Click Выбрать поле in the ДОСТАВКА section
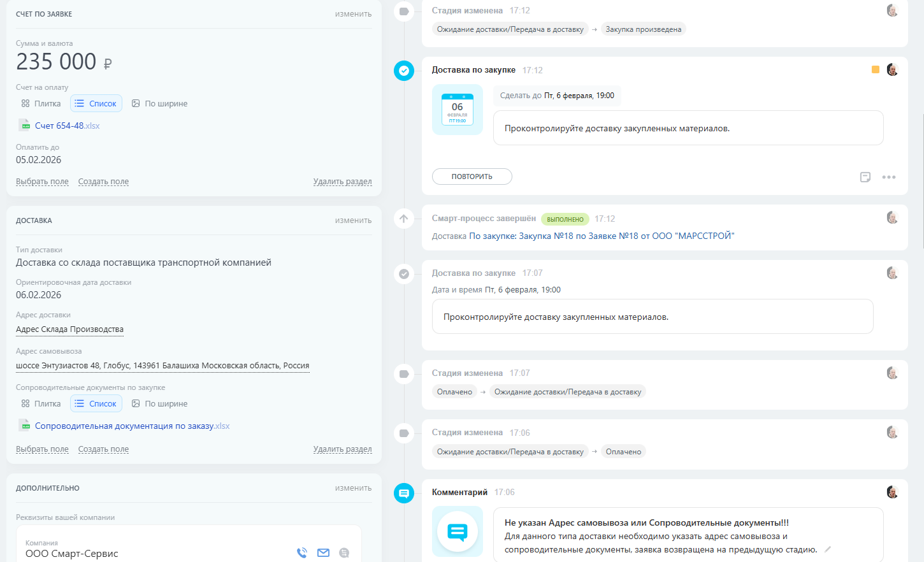Image resolution: width=924 pixels, height=562 pixels. point(42,449)
